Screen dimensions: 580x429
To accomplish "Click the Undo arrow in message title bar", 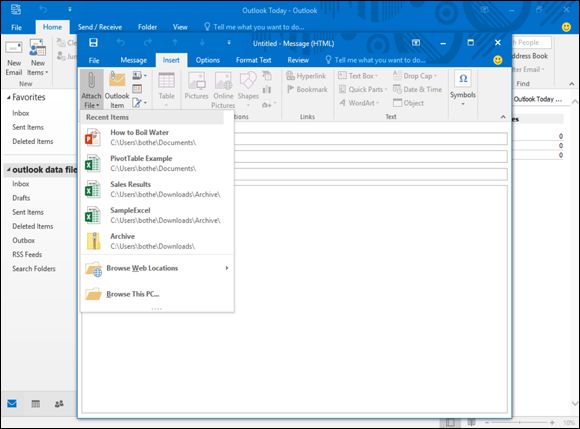I will pos(121,43).
